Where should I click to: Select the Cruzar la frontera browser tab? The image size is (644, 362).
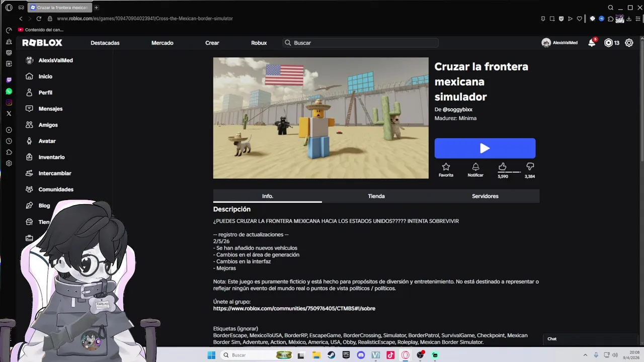[x=59, y=8]
